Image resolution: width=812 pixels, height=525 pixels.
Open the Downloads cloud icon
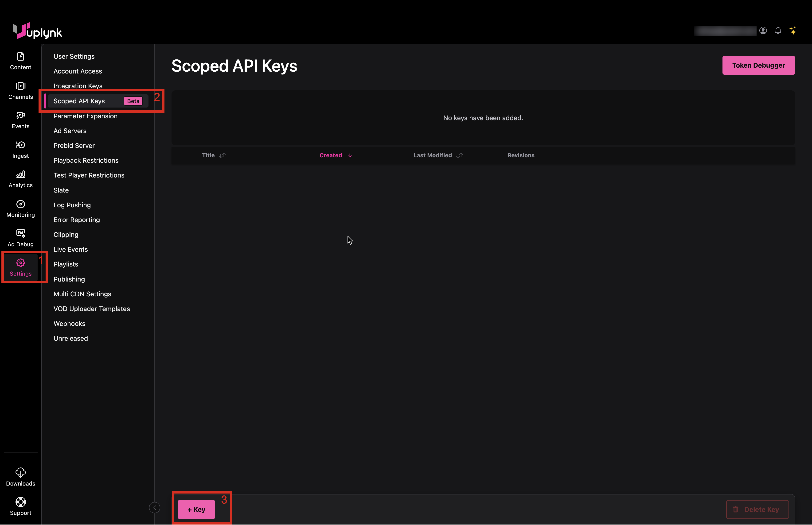tap(20, 472)
